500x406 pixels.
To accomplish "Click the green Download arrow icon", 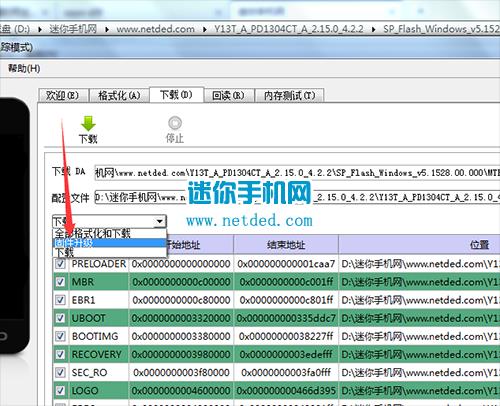I will [88, 123].
